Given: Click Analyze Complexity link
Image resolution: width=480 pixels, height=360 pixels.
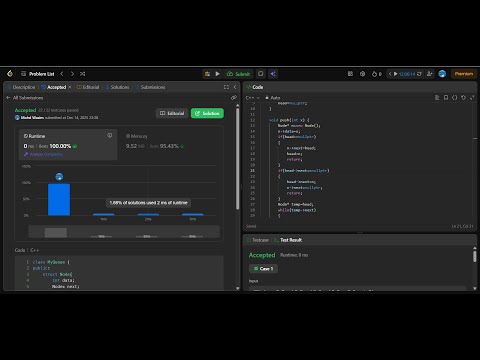Looking at the screenshot, I should click(x=43, y=154).
